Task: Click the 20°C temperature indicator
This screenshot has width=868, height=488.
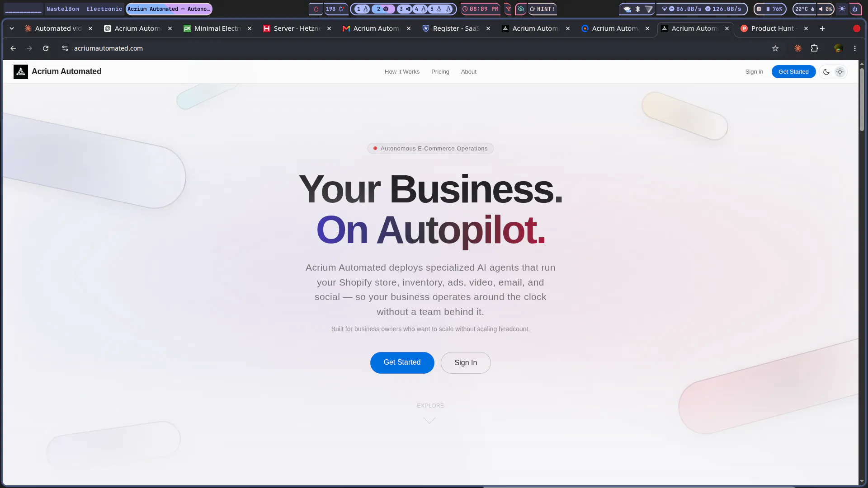Action: [x=804, y=9]
